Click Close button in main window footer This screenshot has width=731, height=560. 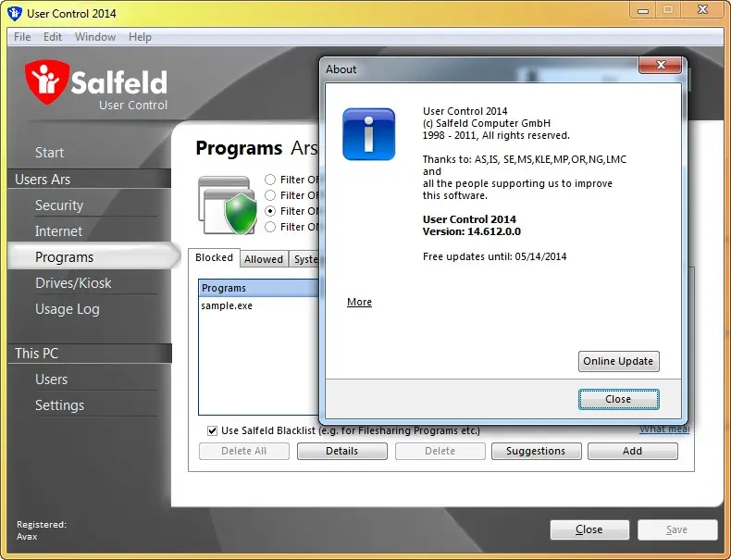[x=589, y=529]
